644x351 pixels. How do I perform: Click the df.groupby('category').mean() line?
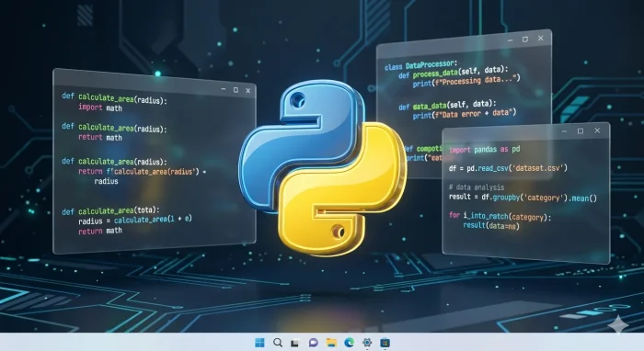tap(523, 198)
